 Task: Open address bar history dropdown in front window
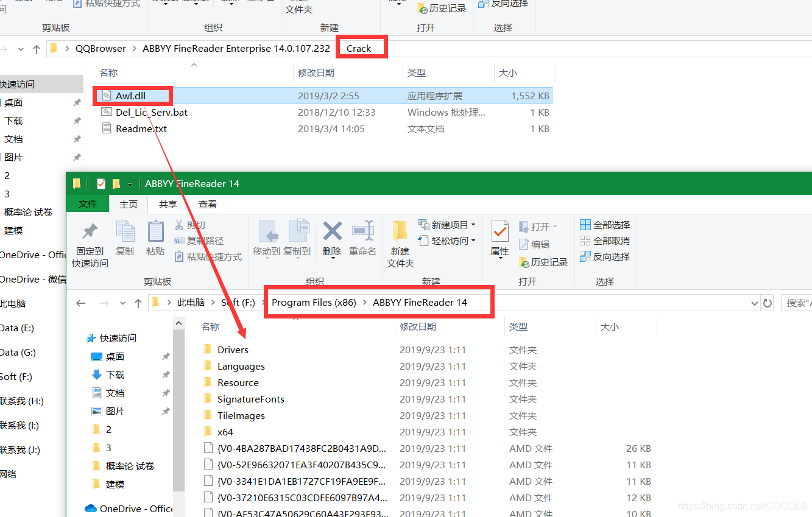point(755,303)
